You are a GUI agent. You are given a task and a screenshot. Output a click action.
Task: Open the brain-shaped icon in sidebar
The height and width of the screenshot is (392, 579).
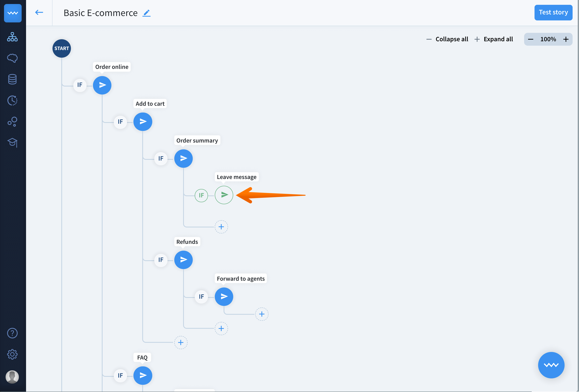pyautogui.click(x=12, y=58)
